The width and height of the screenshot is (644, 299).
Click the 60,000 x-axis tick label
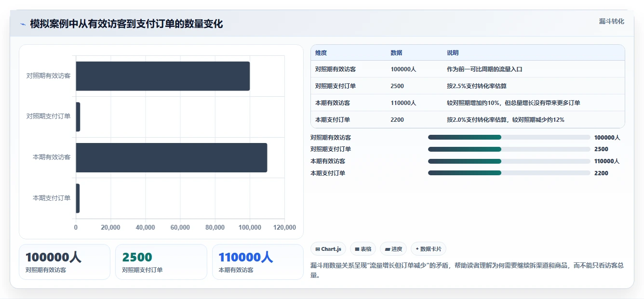pos(180,228)
